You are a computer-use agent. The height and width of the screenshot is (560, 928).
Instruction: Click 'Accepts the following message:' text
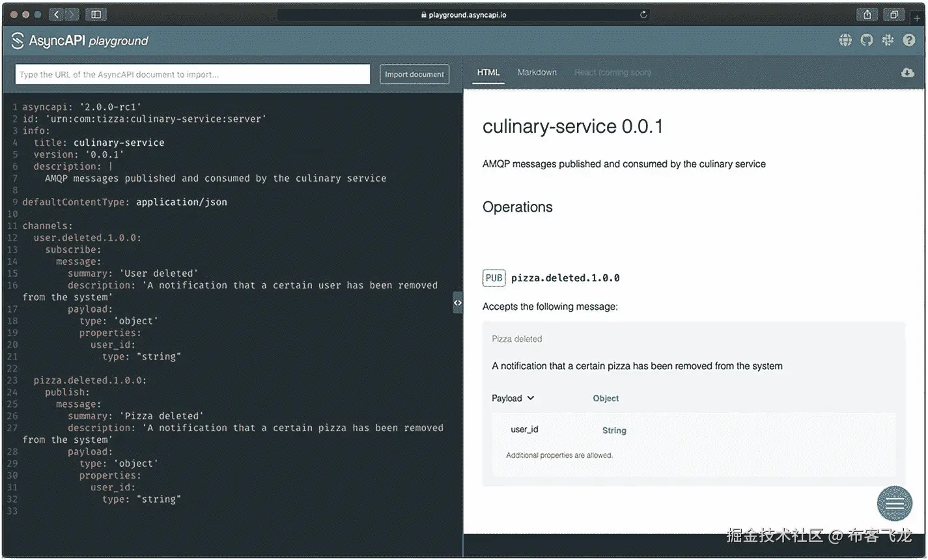tap(550, 307)
